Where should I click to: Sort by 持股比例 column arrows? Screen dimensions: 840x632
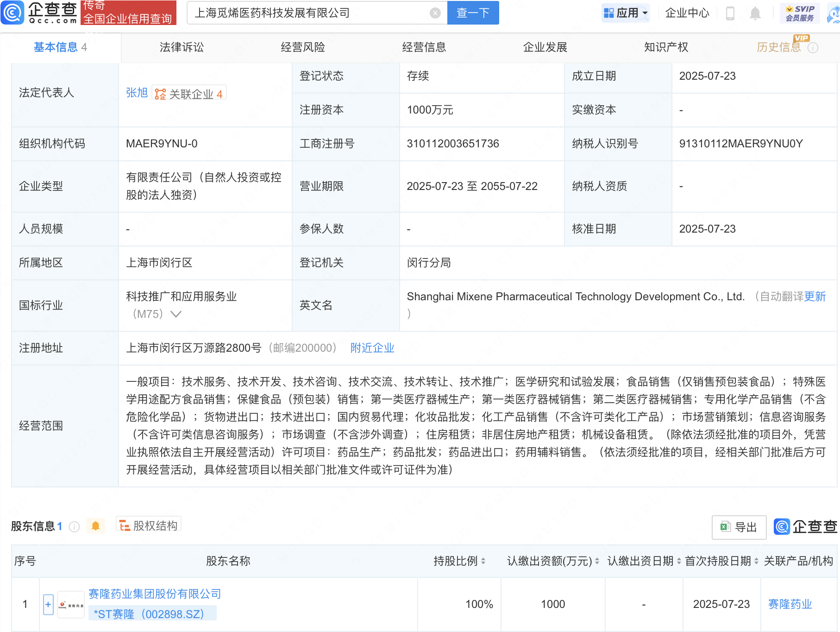[483, 561]
